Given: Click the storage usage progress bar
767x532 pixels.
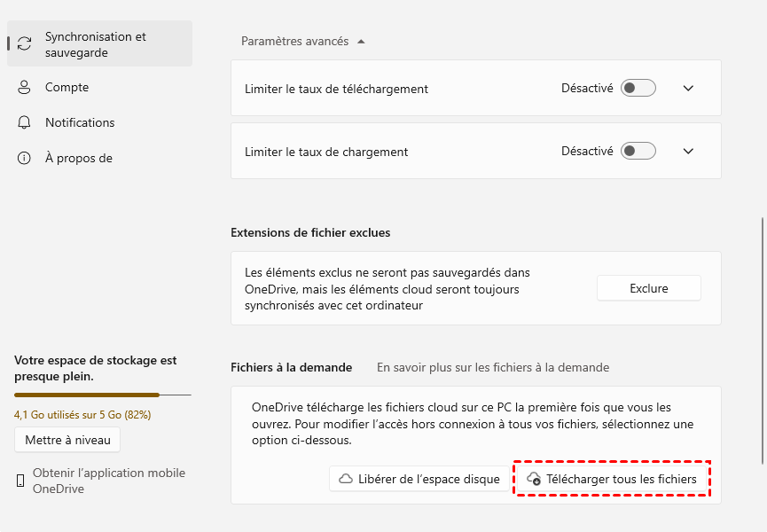Looking at the screenshot, I should (103, 395).
